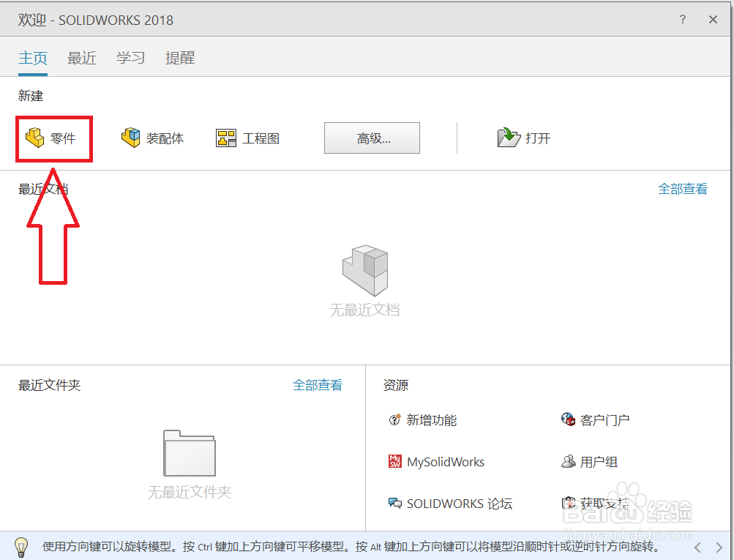Click the 资源 resources heading

396,385
